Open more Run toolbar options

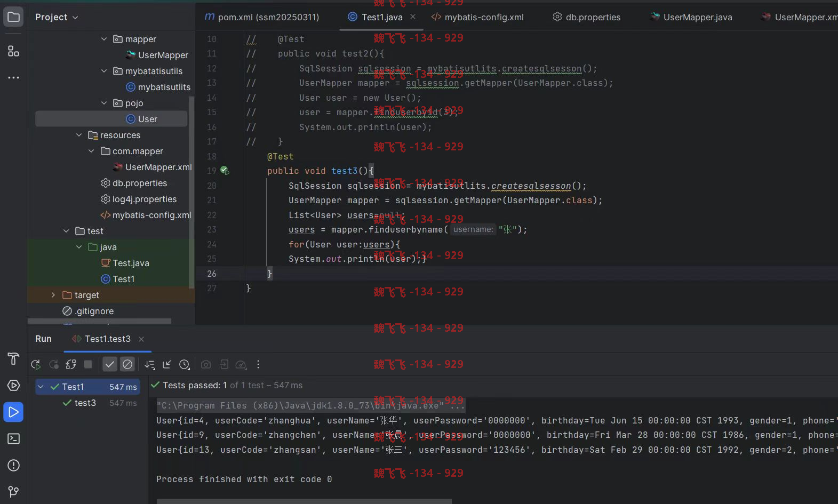pyautogui.click(x=258, y=364)
